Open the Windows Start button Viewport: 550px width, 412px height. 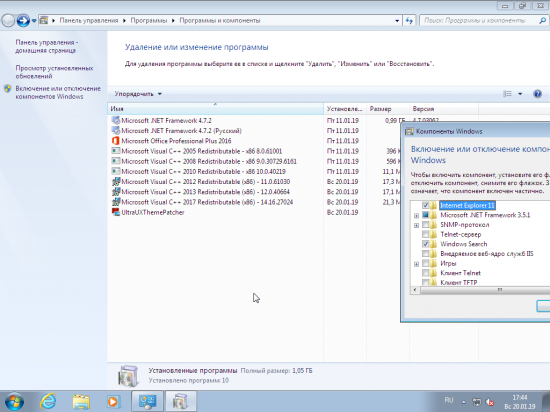(14, 401)
